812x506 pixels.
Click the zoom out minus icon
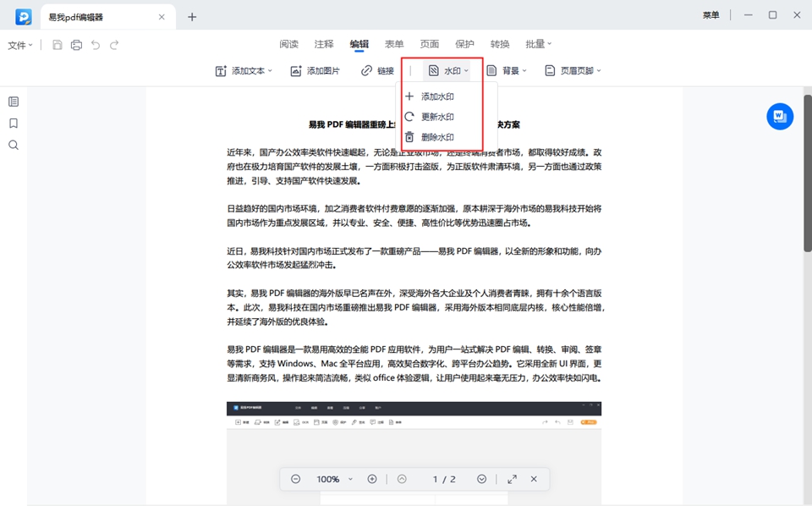[x=295, y=479]
